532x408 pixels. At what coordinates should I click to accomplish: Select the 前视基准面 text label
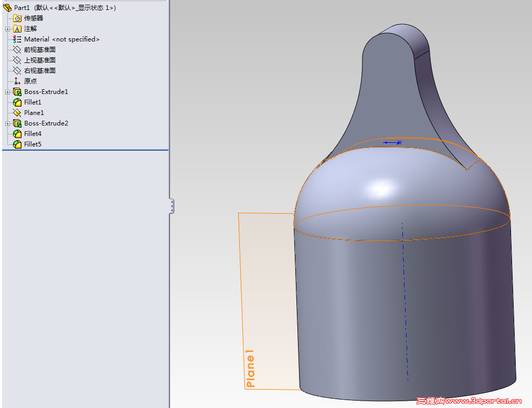tap(40, 50)
